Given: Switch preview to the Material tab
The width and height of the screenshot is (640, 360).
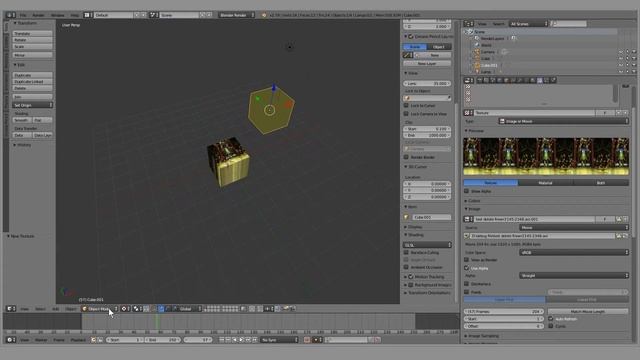Looking at the screenshot, I should click(x=545, y=183).
